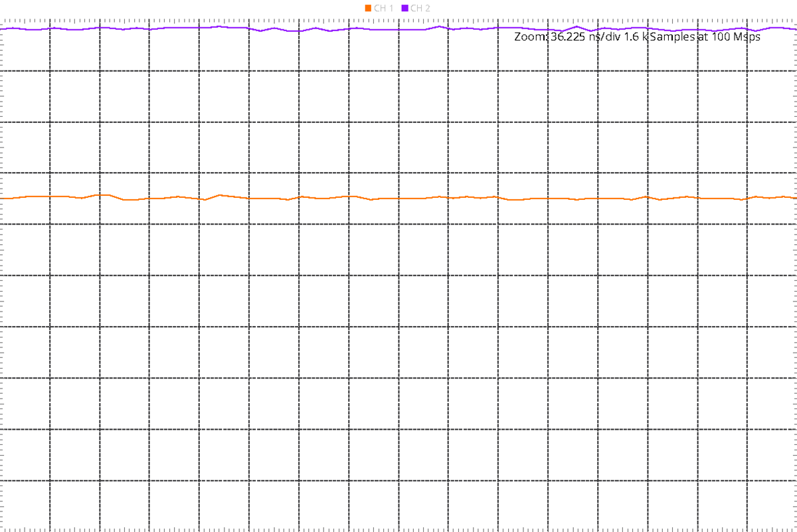The height and width of the screenshot is (532, 797).
Task: Click the orange CH 1 legend swatch
Action: (x=368, y=8)
